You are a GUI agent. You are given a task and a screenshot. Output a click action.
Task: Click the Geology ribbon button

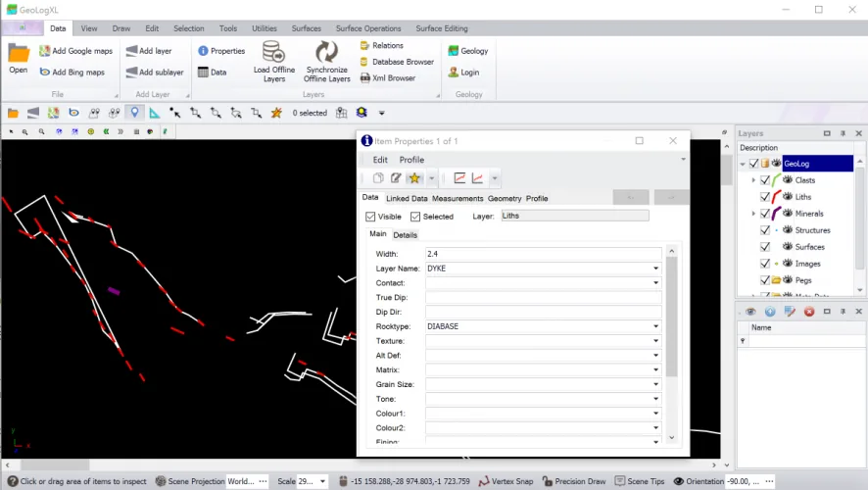468,51
